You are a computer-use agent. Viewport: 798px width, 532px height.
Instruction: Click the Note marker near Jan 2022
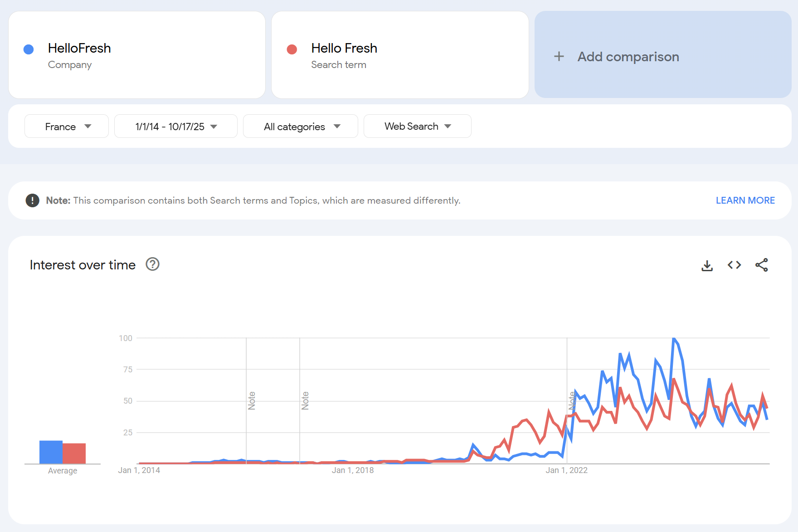572,401
